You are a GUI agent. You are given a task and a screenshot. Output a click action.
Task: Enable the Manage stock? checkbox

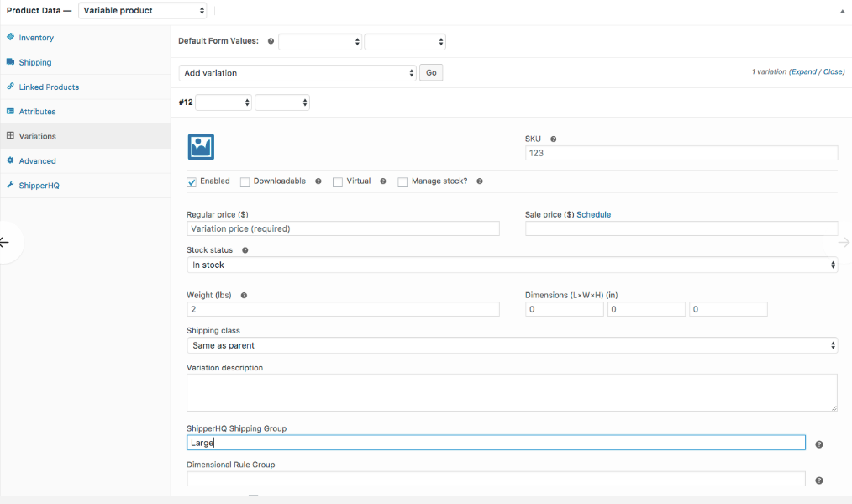[x=403, y=182]
